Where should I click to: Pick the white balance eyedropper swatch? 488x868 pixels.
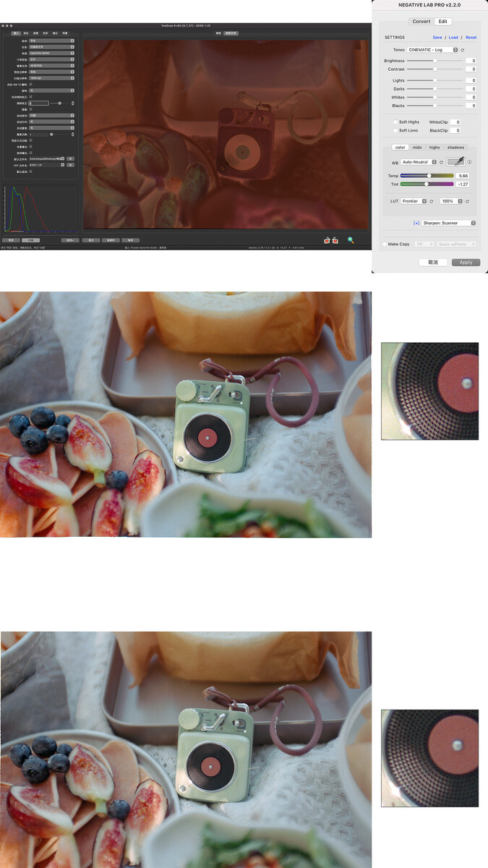pos(456,161)
